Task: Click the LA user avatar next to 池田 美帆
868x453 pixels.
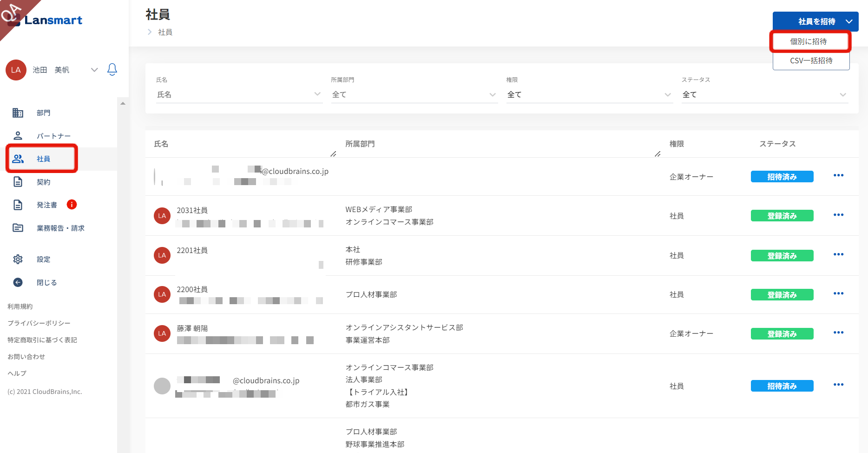Action: pyautogui.click(x=16, y=70)
